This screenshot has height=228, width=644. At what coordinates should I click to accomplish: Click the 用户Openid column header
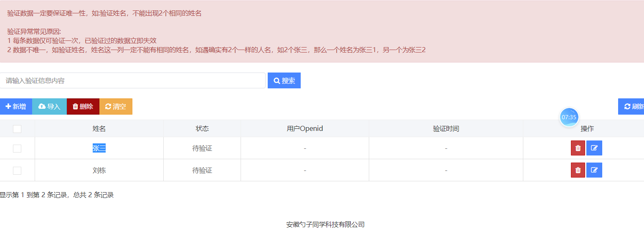[x=305, y=128]
